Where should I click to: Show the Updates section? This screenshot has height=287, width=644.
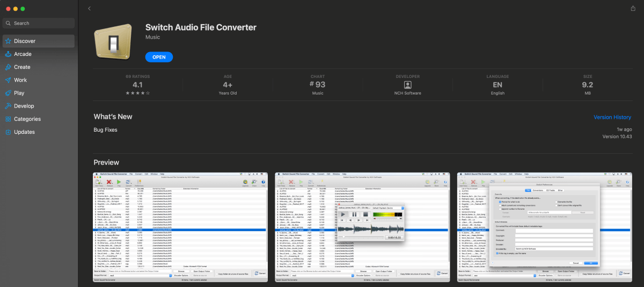coord(39,132)
